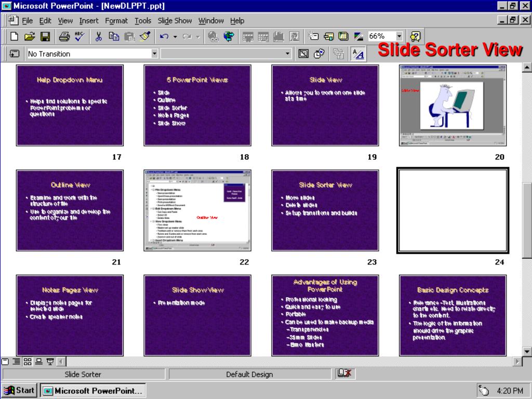Open the Help menu
The image size is (532, 399).
237,21
